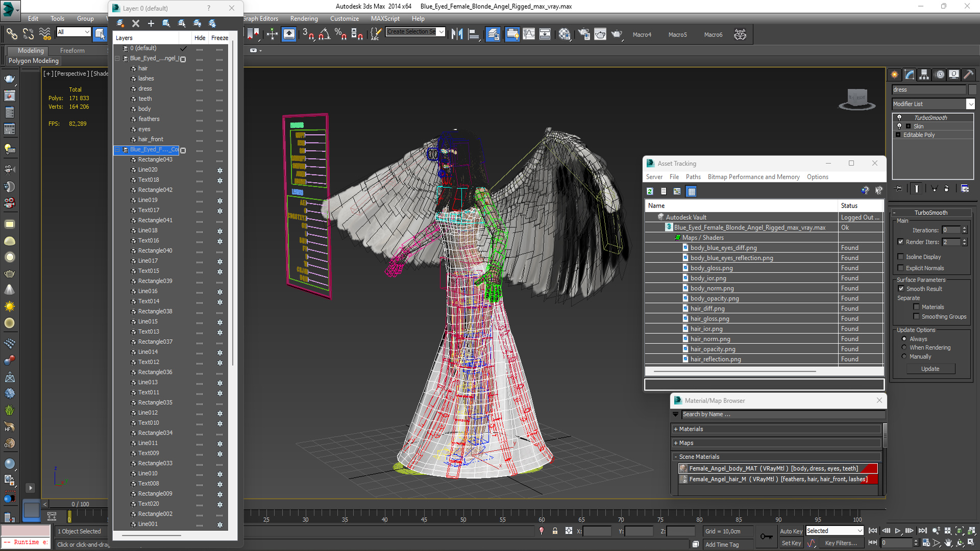The height and width of the screenshot is (551, 980).
Task: Click the Mirror tool icon
Action: (x=457, y=34)
